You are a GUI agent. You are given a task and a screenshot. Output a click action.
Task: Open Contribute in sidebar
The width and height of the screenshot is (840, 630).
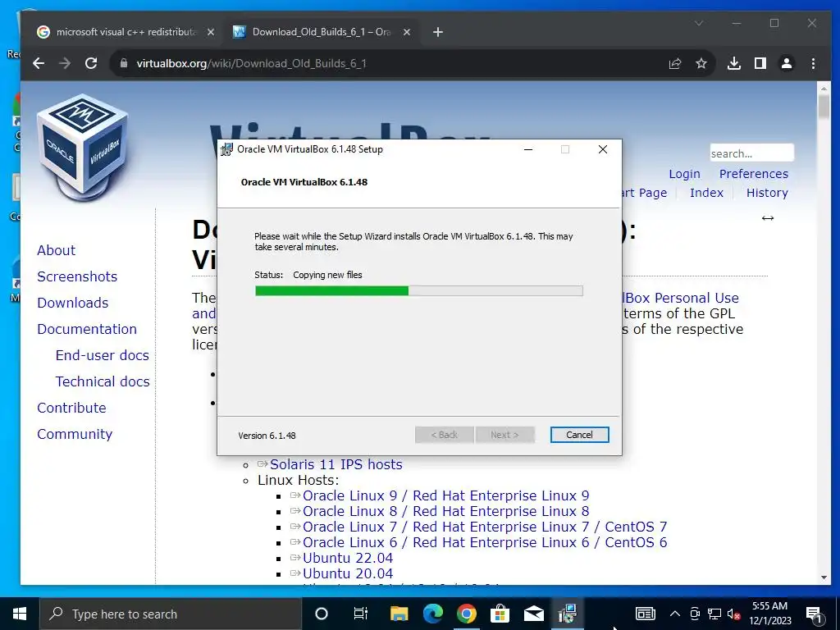click(72, 408)
